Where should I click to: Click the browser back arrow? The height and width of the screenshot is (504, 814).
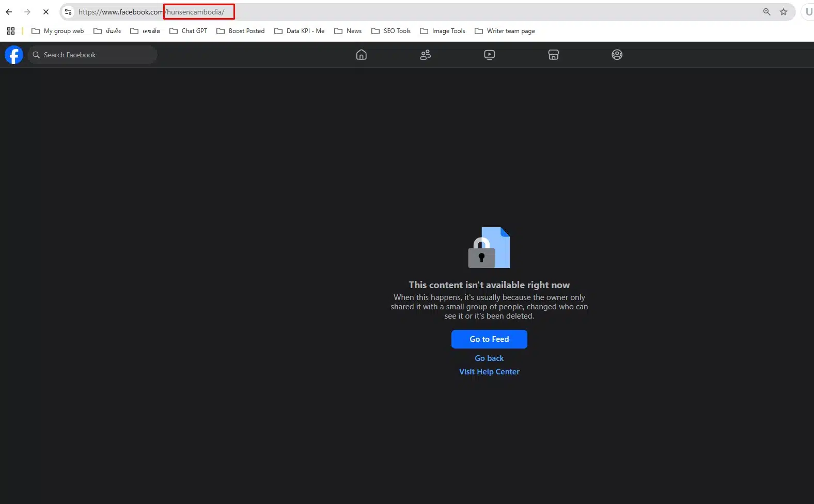(x=9, y=12)
